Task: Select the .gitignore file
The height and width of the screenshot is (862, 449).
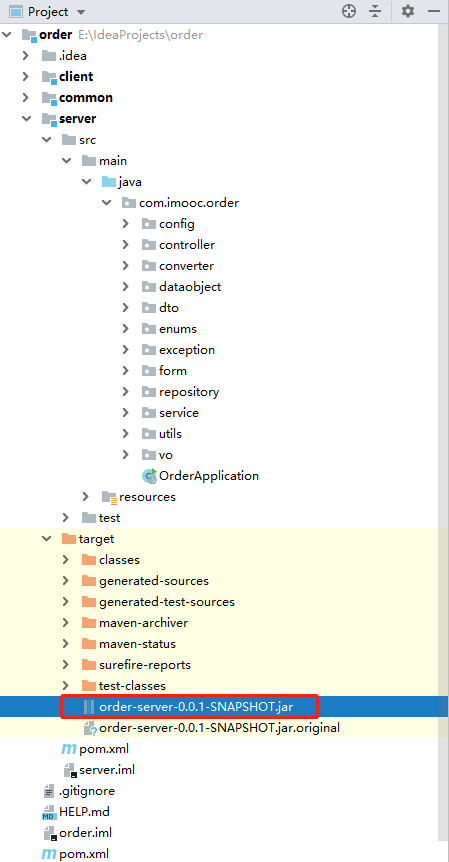Action: click(87, 791)
